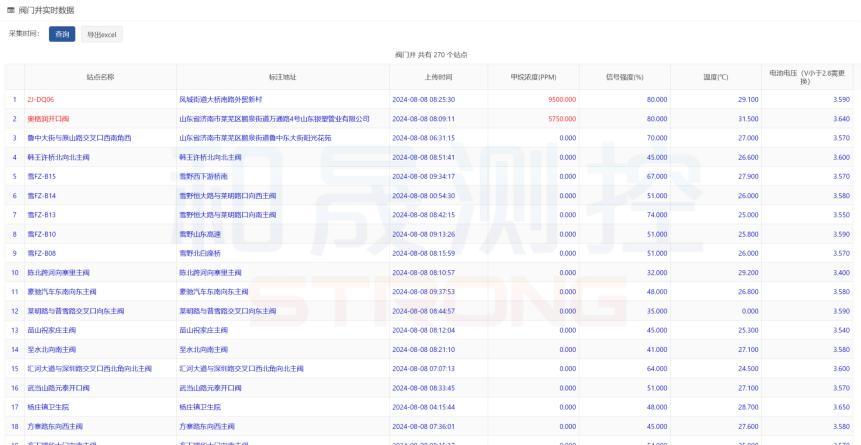Click upload time 2024-08-08 08:51:41
Image resolution: width=861 pixels, height=445 pixels.
click(x=424, y=157)
